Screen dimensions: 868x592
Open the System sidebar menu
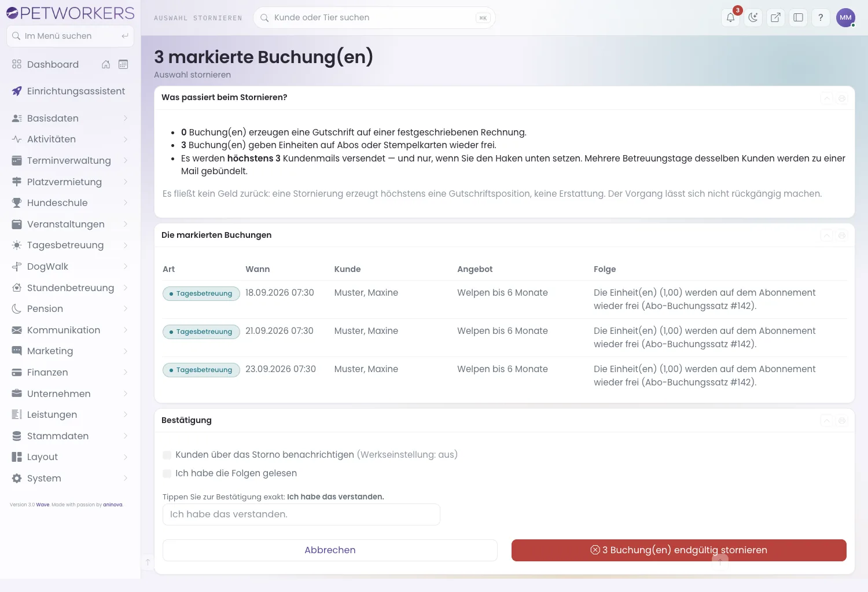70,478
